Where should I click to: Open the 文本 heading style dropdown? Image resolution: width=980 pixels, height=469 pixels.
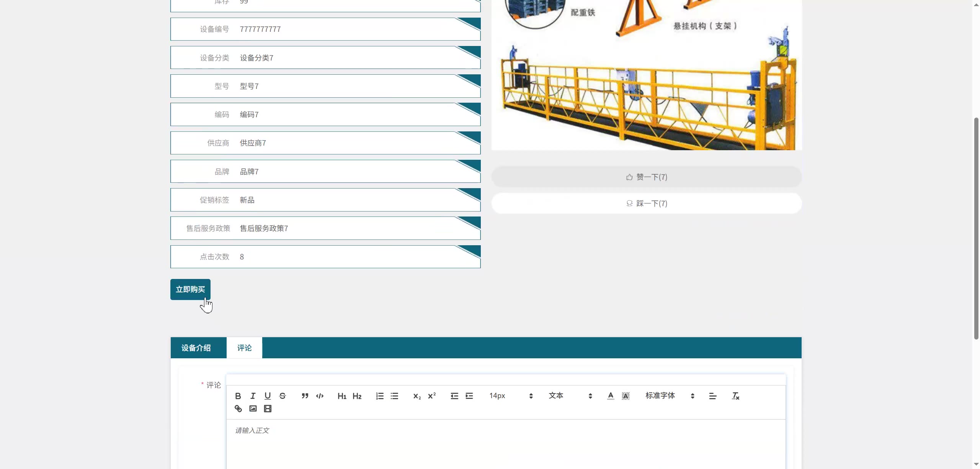[570, 396]
